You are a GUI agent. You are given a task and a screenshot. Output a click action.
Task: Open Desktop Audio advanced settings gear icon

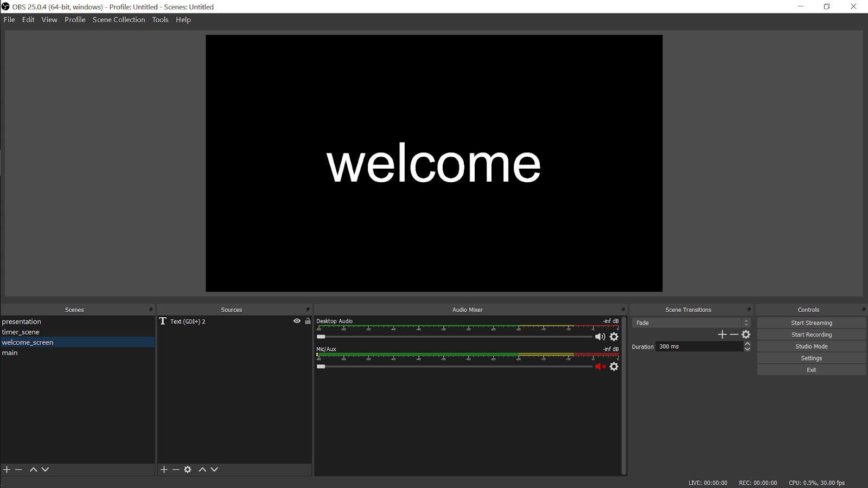614,337
